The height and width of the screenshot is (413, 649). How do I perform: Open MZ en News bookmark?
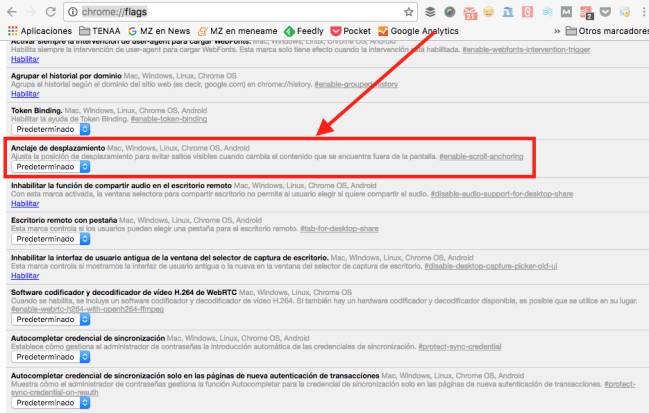tap(159, 31)
